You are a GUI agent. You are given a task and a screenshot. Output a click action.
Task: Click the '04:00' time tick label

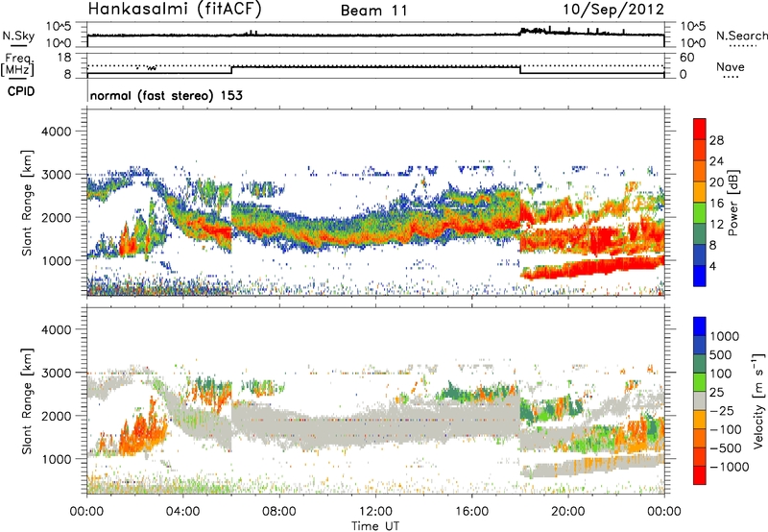pyautogui.click(x=182, y=512)
